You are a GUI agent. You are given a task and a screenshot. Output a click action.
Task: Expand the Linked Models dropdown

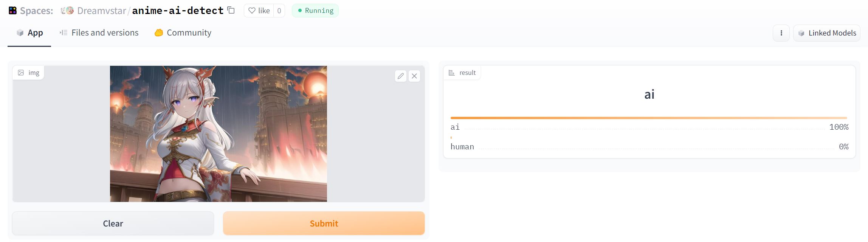point(827,33)
